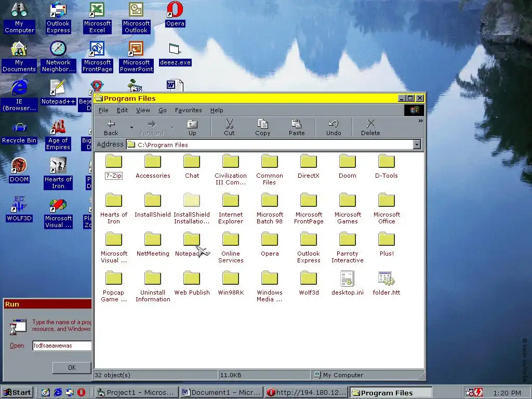The height and width of the screenshot is (399, 532).
Task: Select the Recycle Bin desktop icon
Action: coord(19,134)
